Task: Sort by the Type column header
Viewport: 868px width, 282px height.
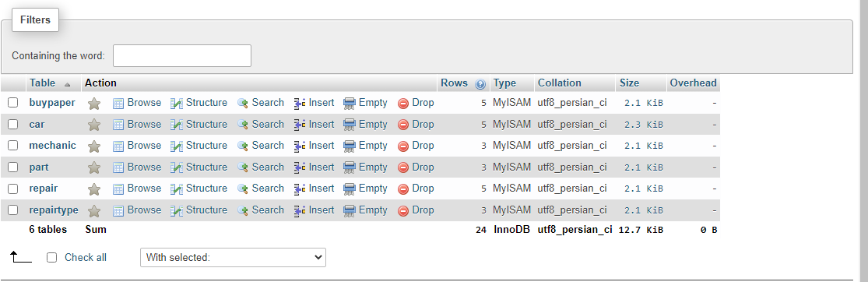Action: (504, 83)
